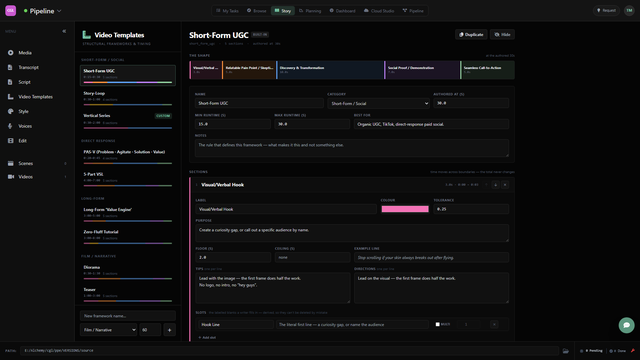Open the chat bubble widget
Screen dimensions: 640x360
pyautogui.click(x=626, y=325)
